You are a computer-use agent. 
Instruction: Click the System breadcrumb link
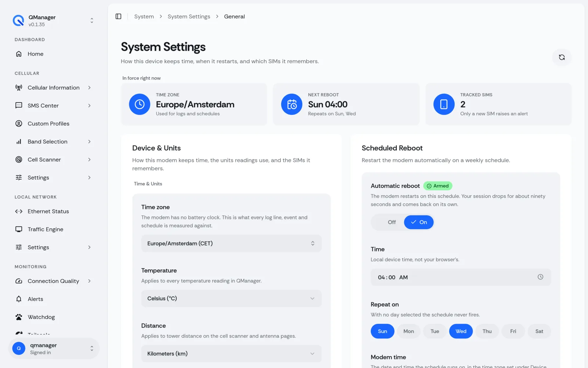pos(144,17)
